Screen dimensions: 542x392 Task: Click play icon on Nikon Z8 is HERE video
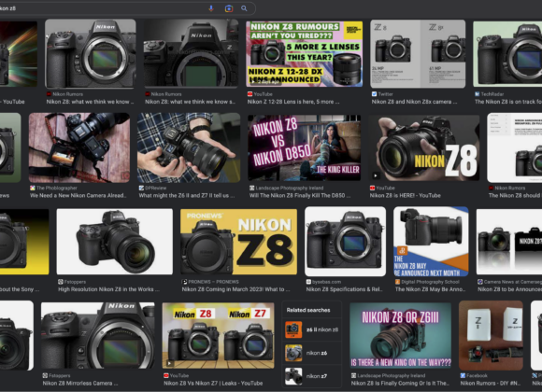pos(376,175)
